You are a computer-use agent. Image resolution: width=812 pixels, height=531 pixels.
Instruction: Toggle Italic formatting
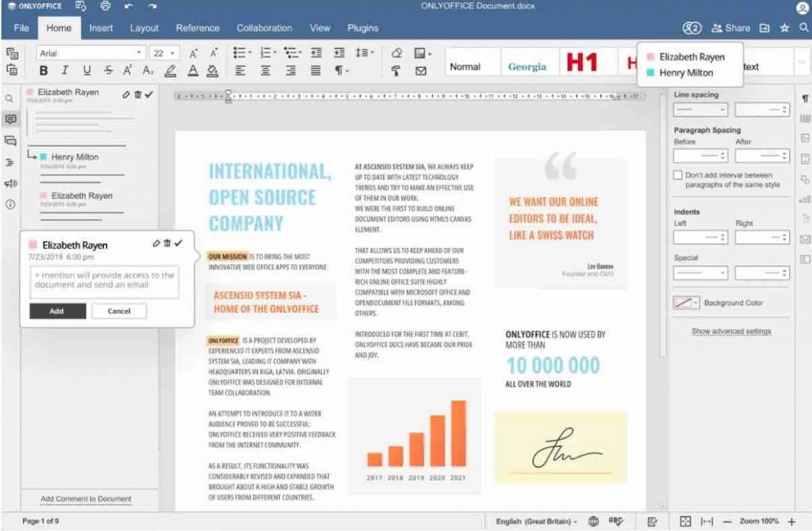(x=64, y=70)
